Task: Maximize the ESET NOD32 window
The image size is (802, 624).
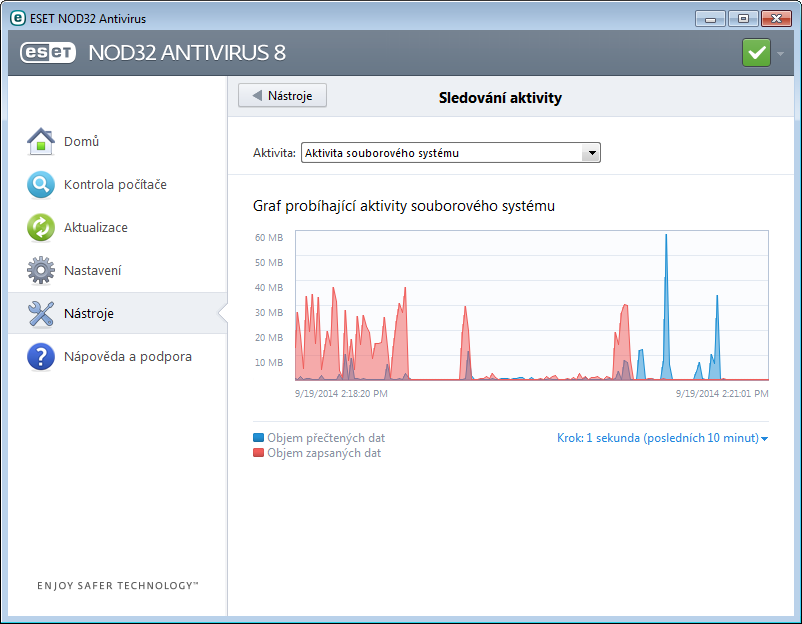Action: click(x=743, y=19)
